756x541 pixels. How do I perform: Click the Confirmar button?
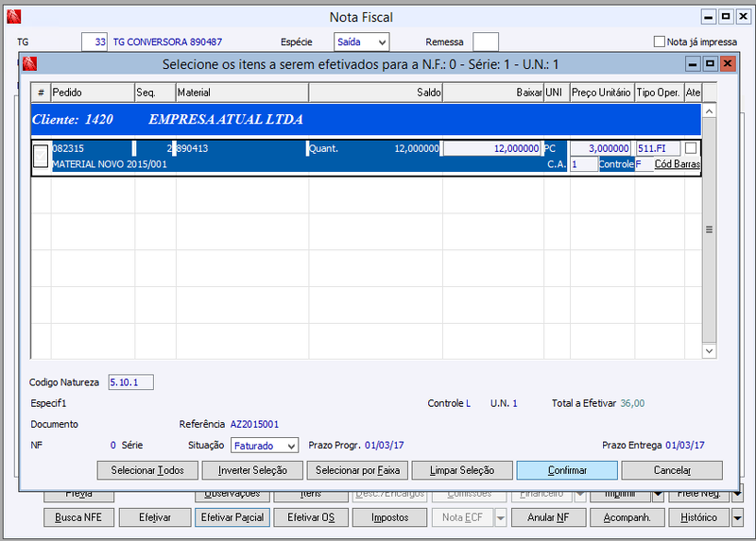[x=567, y=470]
